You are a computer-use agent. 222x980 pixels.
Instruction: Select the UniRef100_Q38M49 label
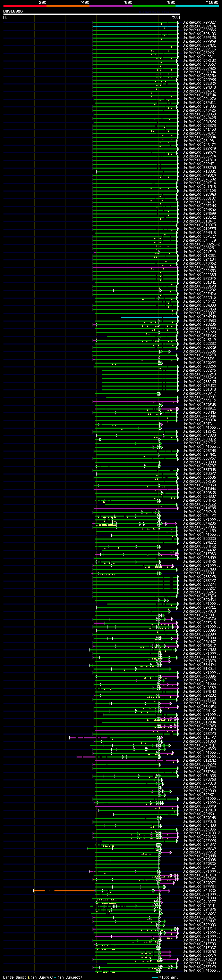click(199, 267)
